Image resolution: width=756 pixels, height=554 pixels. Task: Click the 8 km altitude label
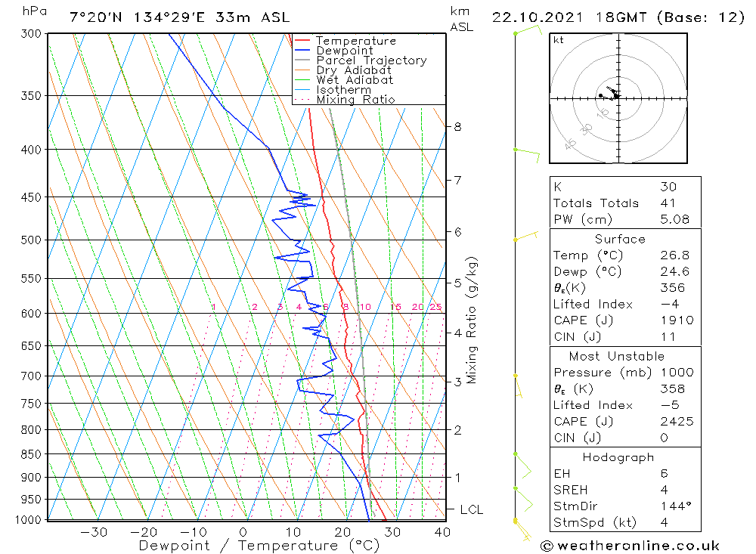point(457,127)
